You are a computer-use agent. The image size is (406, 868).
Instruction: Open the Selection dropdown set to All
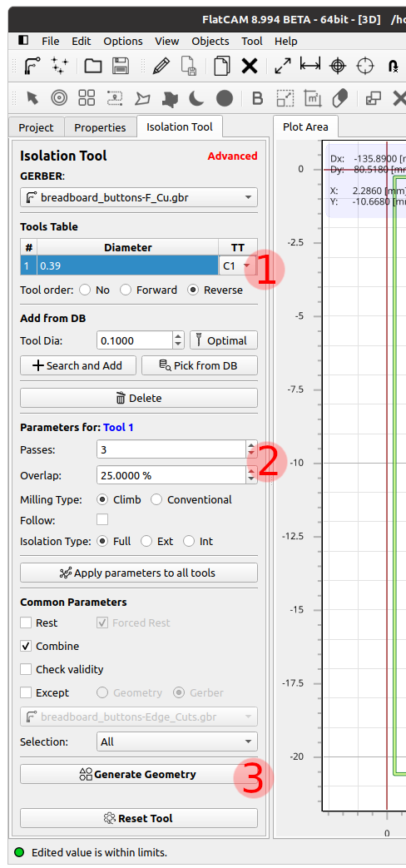coord(177,742)
